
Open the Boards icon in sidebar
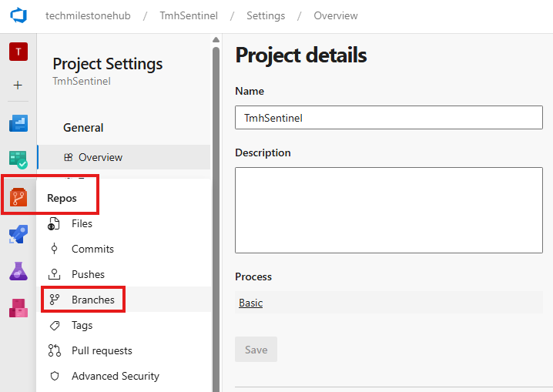[18, 160]
